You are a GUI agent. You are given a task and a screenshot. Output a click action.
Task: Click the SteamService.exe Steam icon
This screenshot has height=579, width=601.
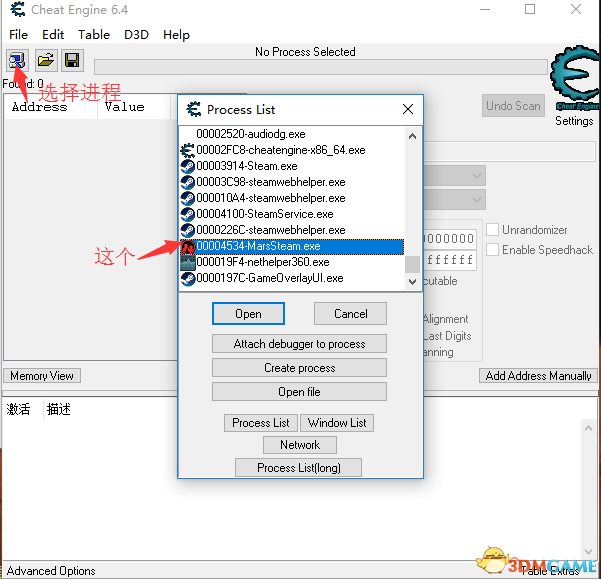click(187, 214)
